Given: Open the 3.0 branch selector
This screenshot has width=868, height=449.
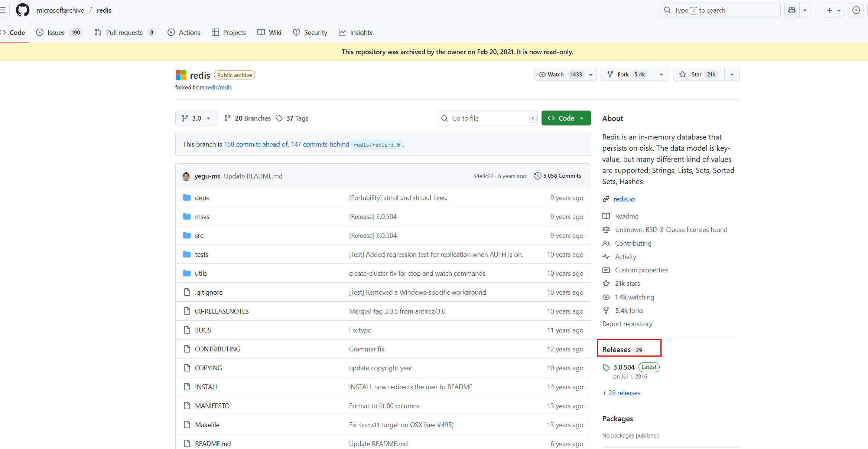Looking at the screenshot, I should click(x=196, y=118).
